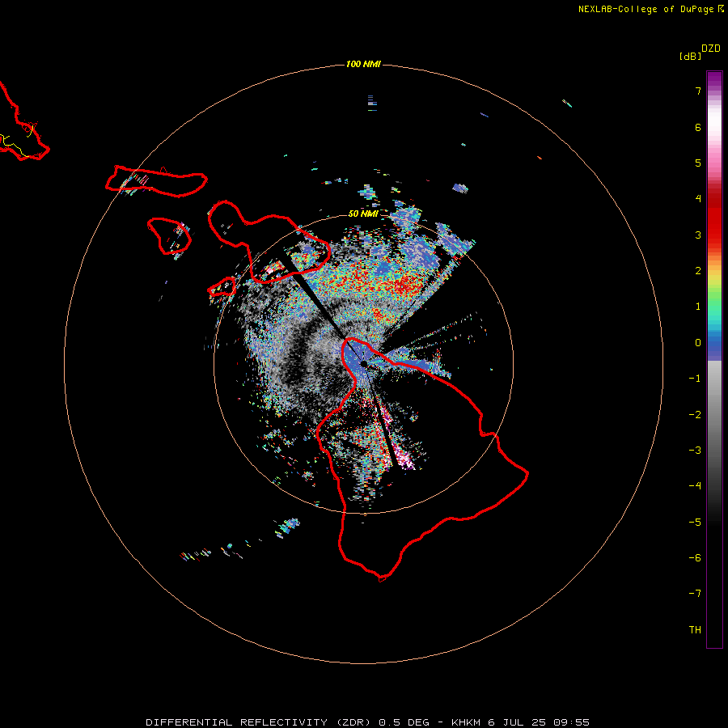
Task: Click the 3 value on legend scale
Action: 698,235
